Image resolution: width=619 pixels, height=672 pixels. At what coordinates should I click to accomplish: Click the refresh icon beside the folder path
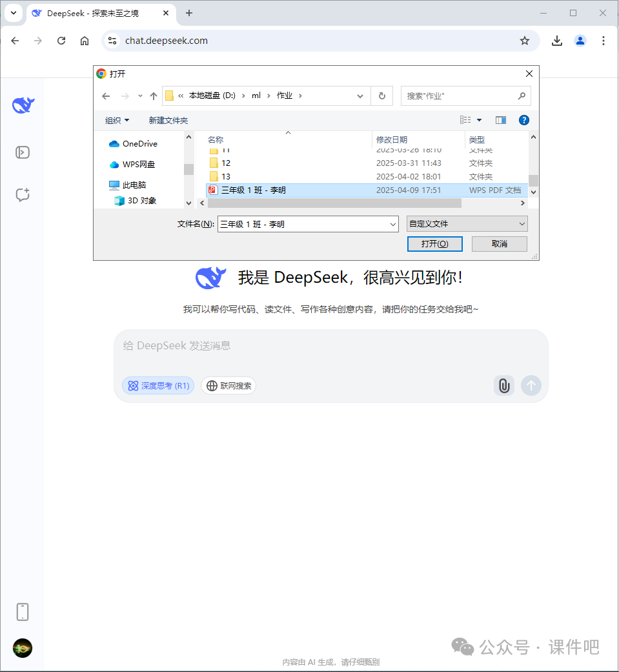[x=381, y=95]
